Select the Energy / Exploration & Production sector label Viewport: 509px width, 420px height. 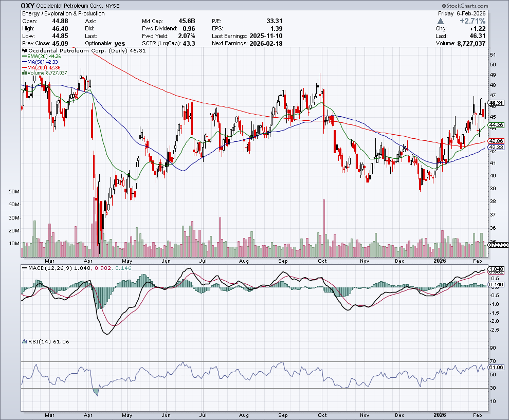point(63,14)
